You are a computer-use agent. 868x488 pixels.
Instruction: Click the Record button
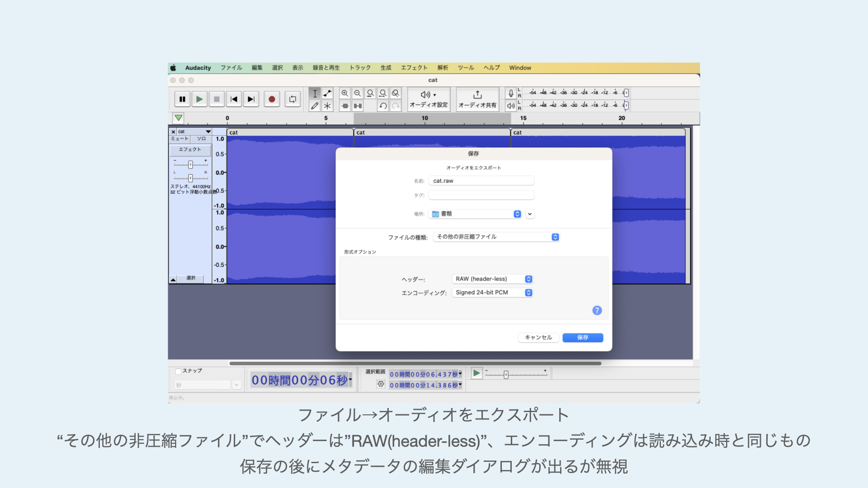tap(272, 99)
